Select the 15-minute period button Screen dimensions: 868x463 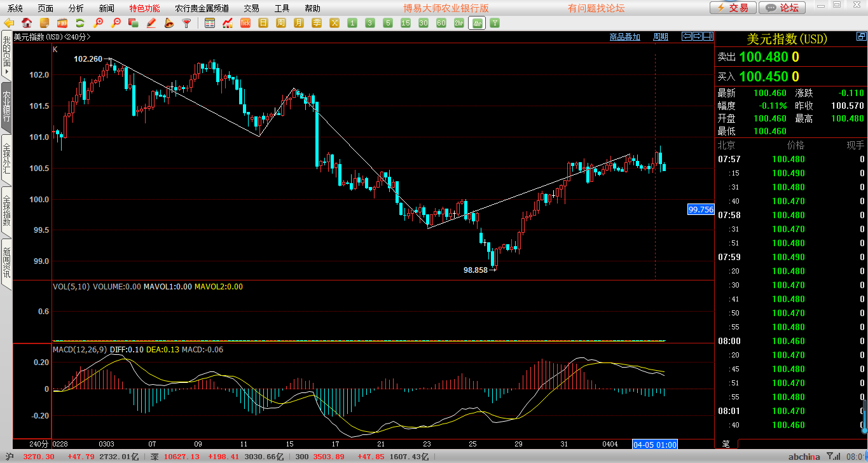click(x=405, y=23)
